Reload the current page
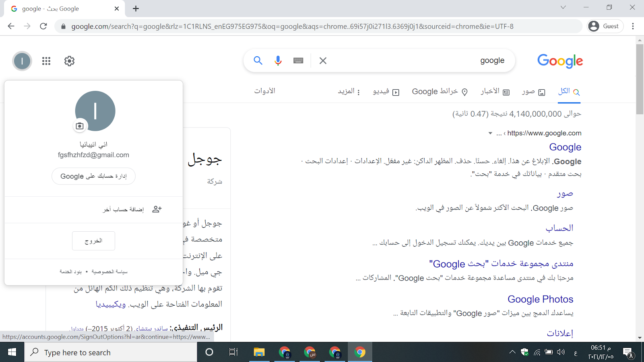 click(43, 26)
